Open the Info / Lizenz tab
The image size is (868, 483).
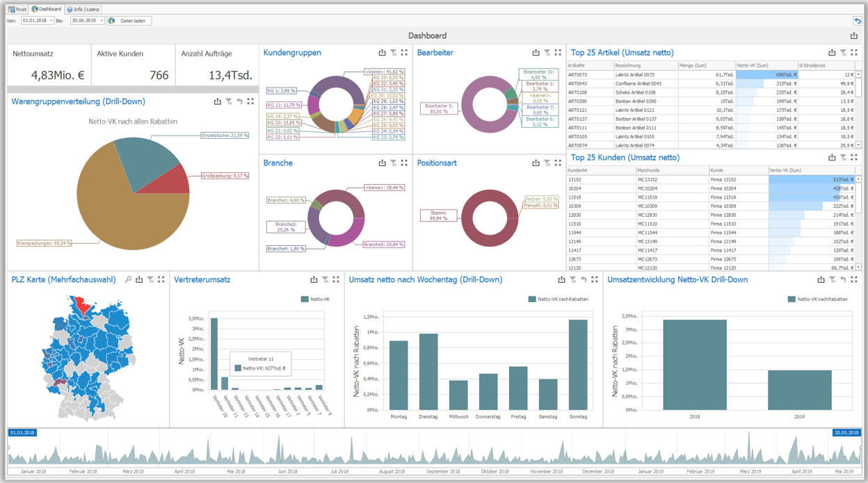[x=83, y=10]
